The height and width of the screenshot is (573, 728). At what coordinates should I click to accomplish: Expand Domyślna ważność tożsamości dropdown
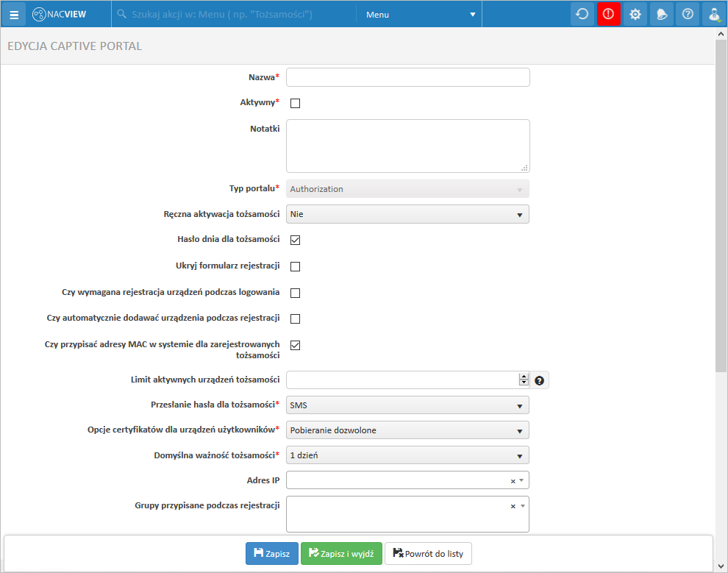[x=407, y=455]
